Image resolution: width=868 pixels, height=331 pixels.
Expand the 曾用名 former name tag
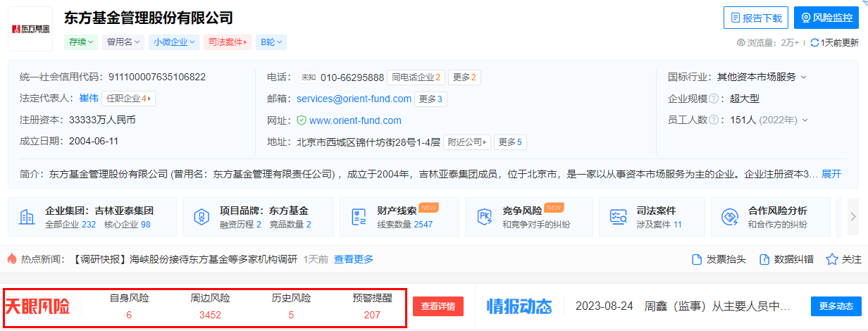(x=123, y=42)
